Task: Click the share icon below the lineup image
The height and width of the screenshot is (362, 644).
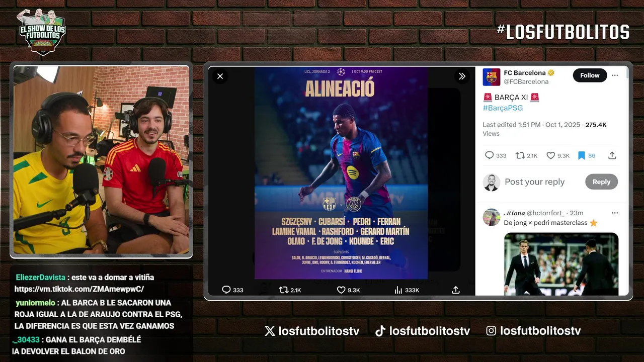Action: 456,290
